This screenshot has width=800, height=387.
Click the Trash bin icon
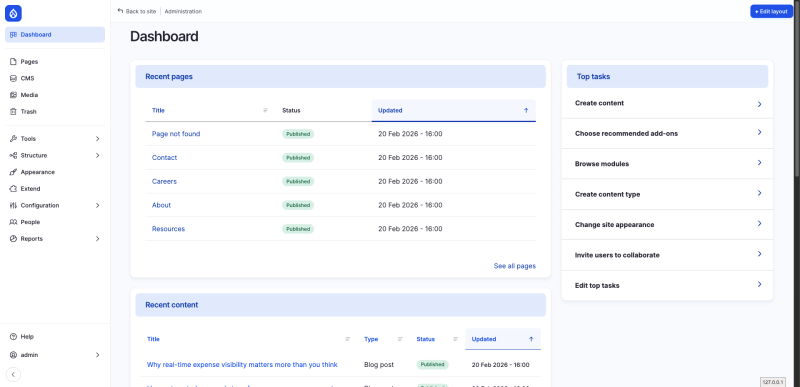pyautogui.click(x=13, y=112)
